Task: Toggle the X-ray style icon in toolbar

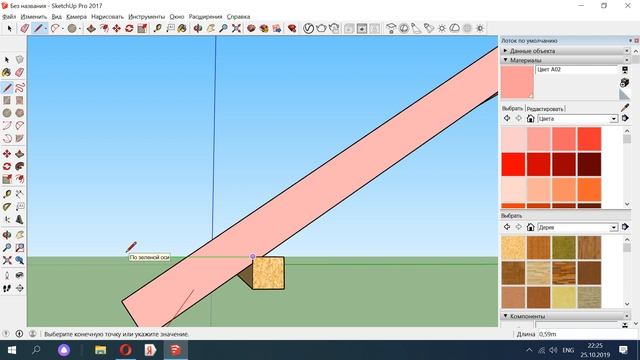Action: coord(467,28)
